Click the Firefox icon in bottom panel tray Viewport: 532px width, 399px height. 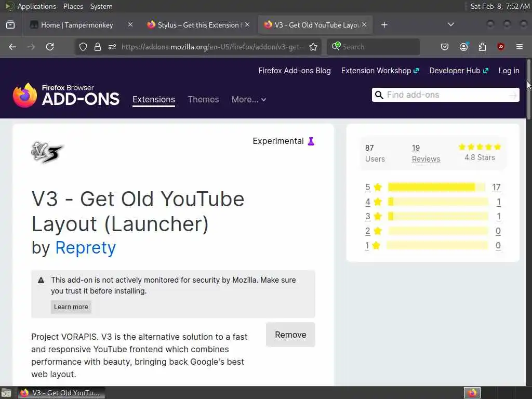472,393
